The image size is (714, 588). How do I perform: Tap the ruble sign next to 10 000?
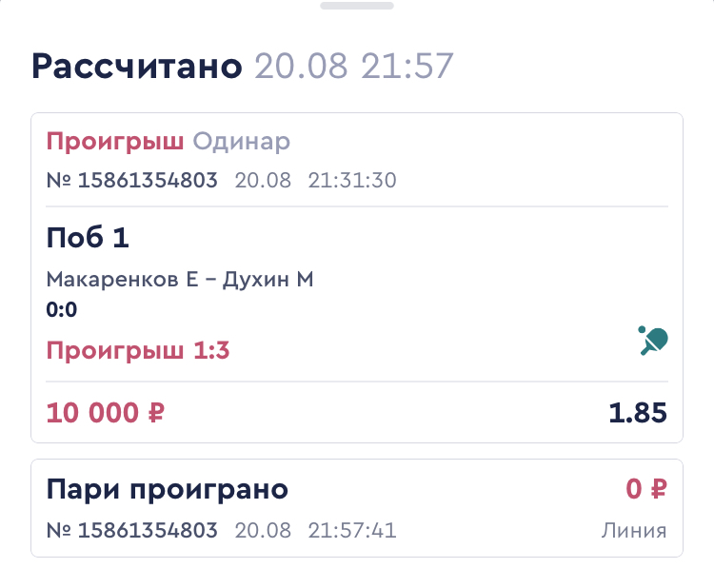click(x=156, y=413)
